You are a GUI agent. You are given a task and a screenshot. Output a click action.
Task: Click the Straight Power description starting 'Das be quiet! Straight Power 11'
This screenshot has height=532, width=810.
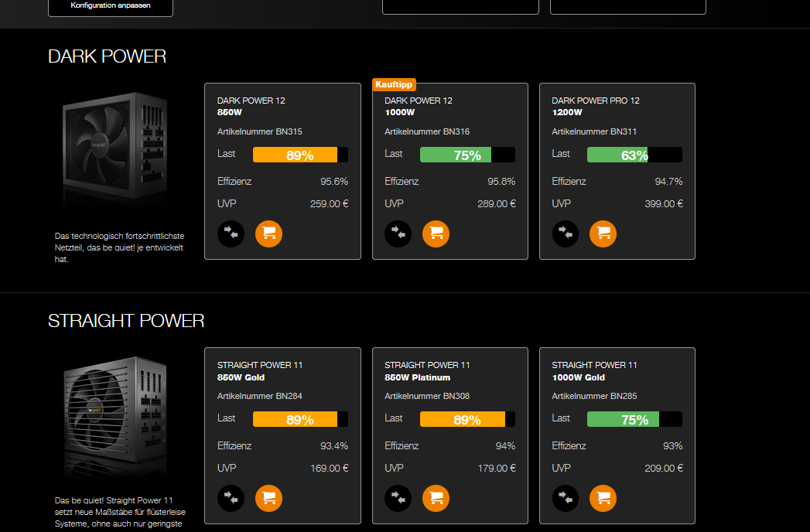coord(120,513)
